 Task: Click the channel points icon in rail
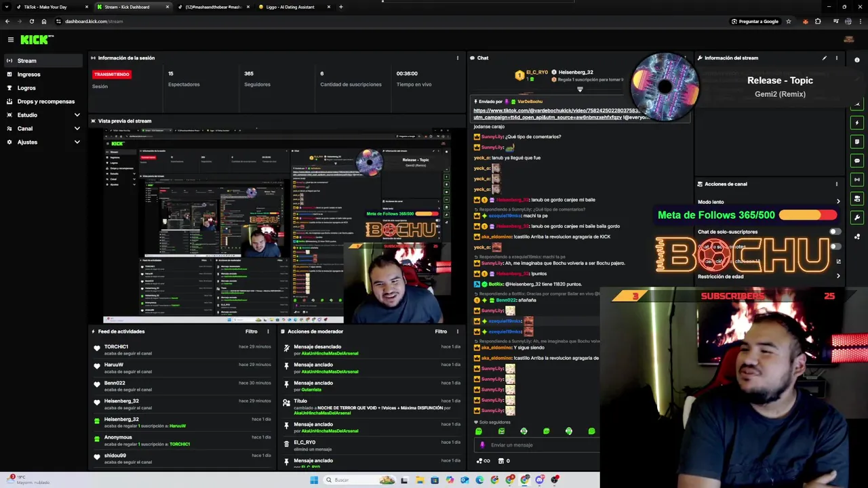857,237
